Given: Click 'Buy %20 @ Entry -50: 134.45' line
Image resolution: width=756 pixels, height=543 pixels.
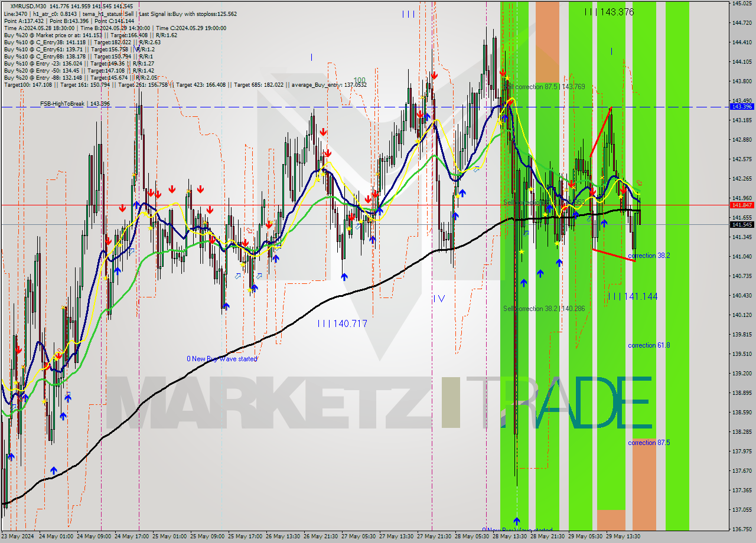Looking at the screenshot, I should [79, 71].
